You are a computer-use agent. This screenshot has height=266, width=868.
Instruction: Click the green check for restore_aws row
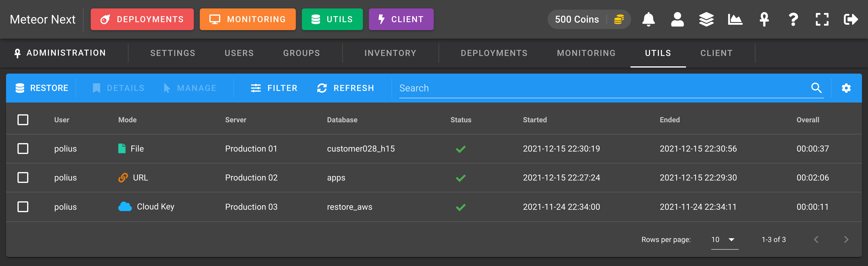point(461,207)
